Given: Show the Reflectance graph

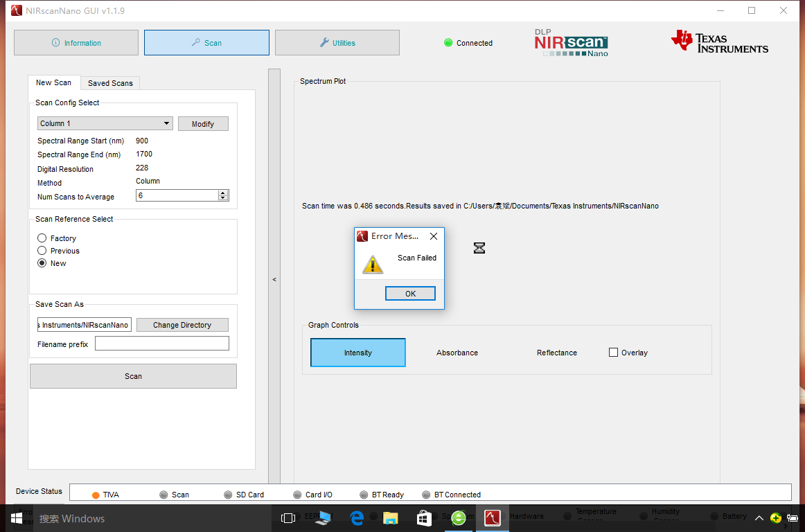Looking at the screenshot, I should click(556, 353).
